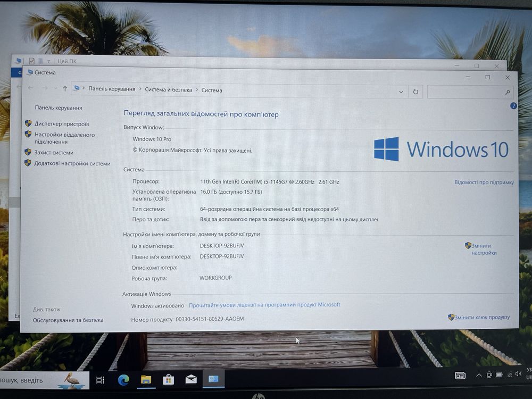
Task: Maximize the Система window
Action: coord(487,77)
